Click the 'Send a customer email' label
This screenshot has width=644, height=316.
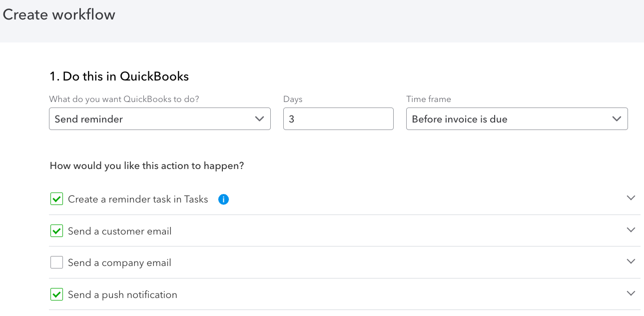tap(120, 231)
